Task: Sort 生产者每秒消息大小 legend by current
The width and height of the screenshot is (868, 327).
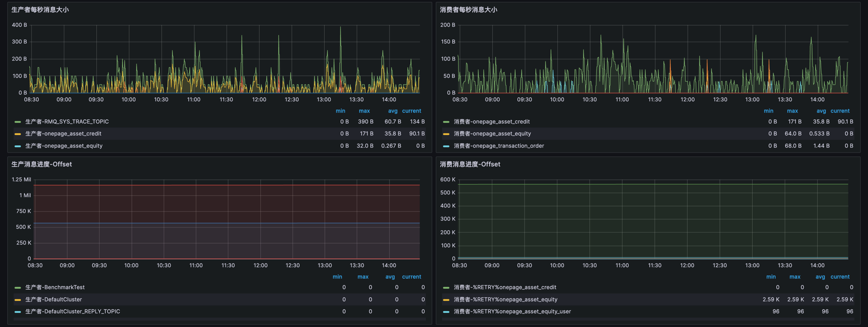Action: click(x=411, y=111)
